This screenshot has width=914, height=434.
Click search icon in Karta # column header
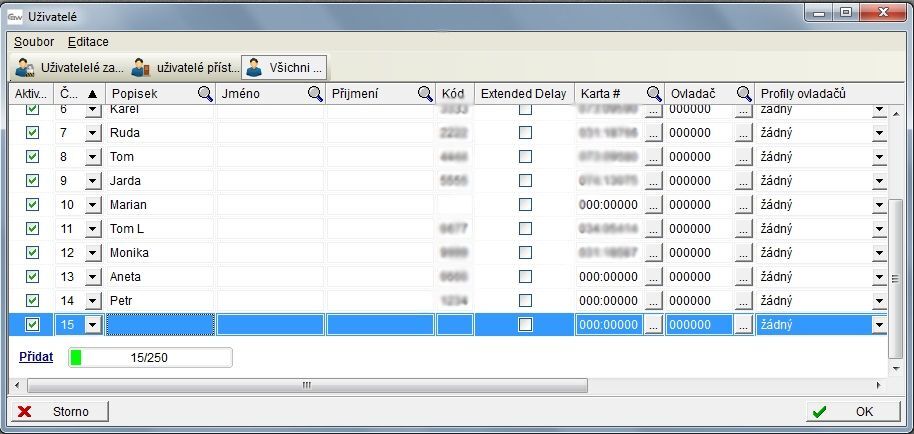click(x=654, y=94)
